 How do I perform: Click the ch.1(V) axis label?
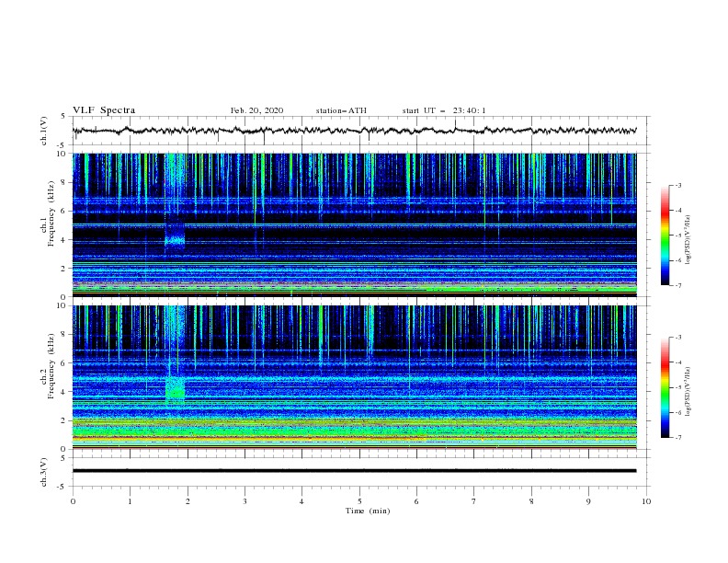(x=44, y=131)
